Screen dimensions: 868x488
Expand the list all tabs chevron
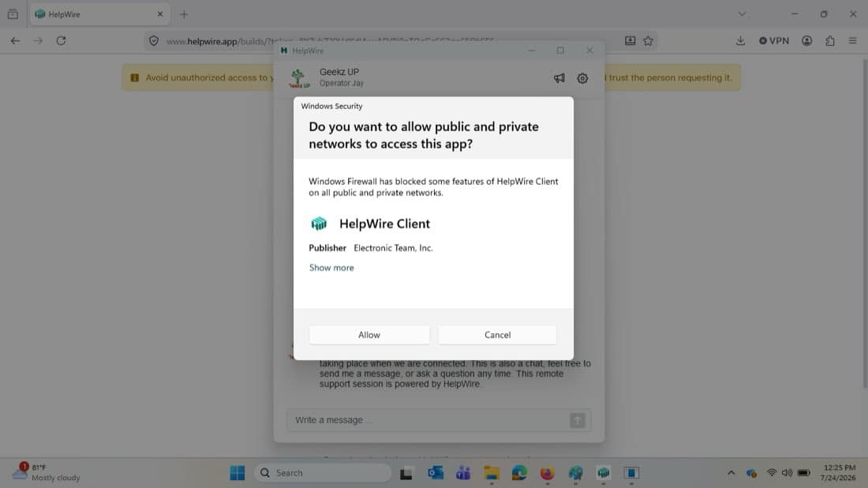(x=743, y=14)
